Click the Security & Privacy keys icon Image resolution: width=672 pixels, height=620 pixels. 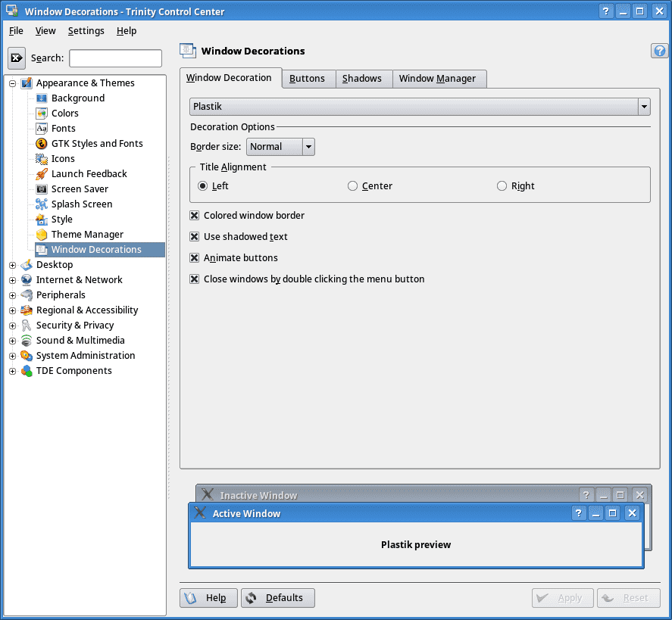27,326
